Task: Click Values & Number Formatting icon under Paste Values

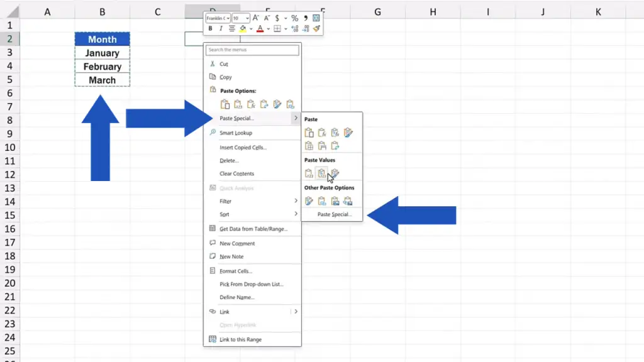Action: pyautogui.click(x=321, y=173)
